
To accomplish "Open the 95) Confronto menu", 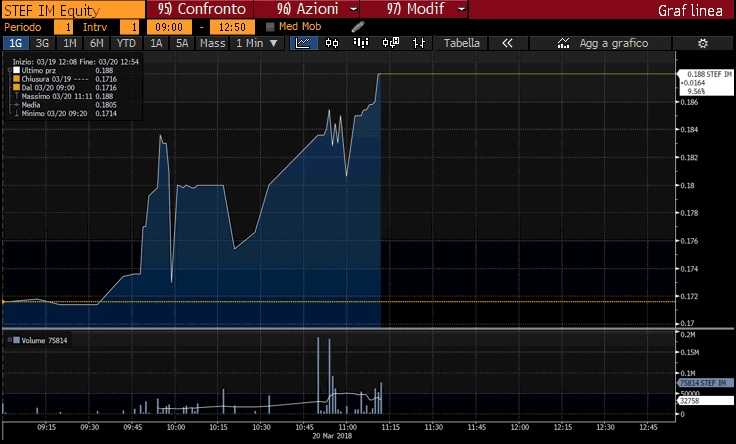I will [201, 9].
